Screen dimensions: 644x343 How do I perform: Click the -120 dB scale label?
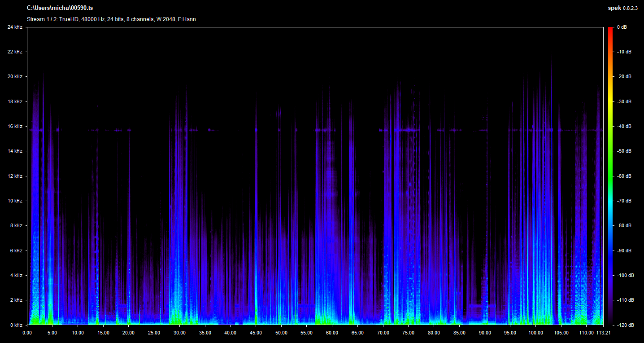tap(625, 325)
